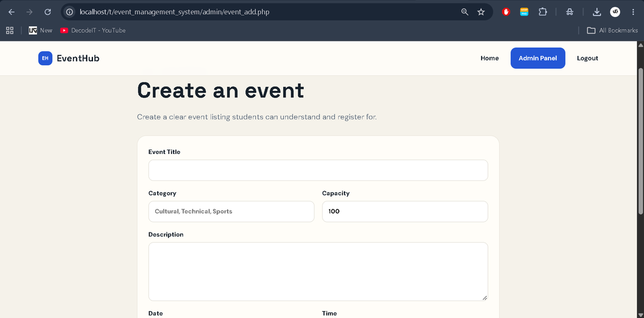Screen dimensions: 644x318
Task: Focus the Event Title input field
Action: pyautogui.click(x=318, y=170)
